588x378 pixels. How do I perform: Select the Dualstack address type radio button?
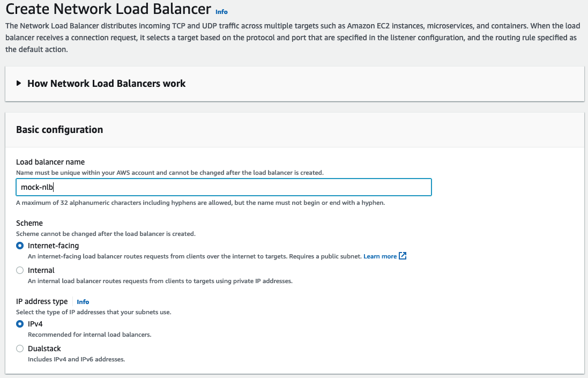click(x=20, y=349)
